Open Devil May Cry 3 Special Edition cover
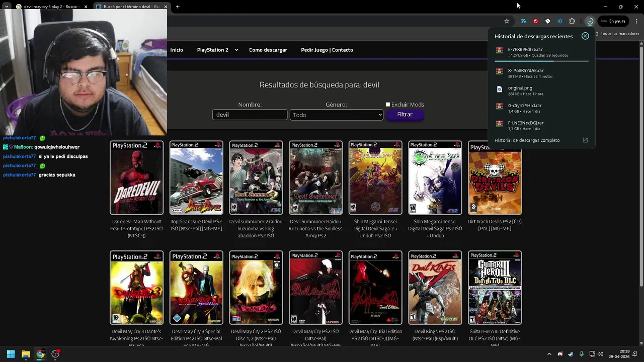Screen dimensions: 644x362 tap(196, 288)
